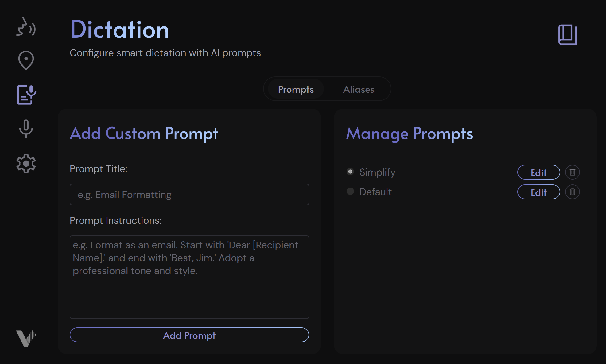This screenshot has width=606, height=364.
Task: Click the Prompt Instructions text area
Action: (x=189, y=276)
